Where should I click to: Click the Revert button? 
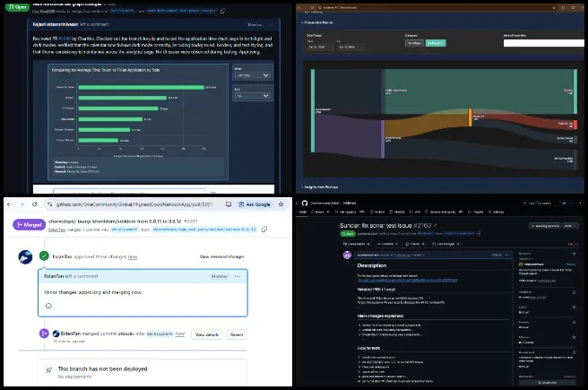coord(237,334)
